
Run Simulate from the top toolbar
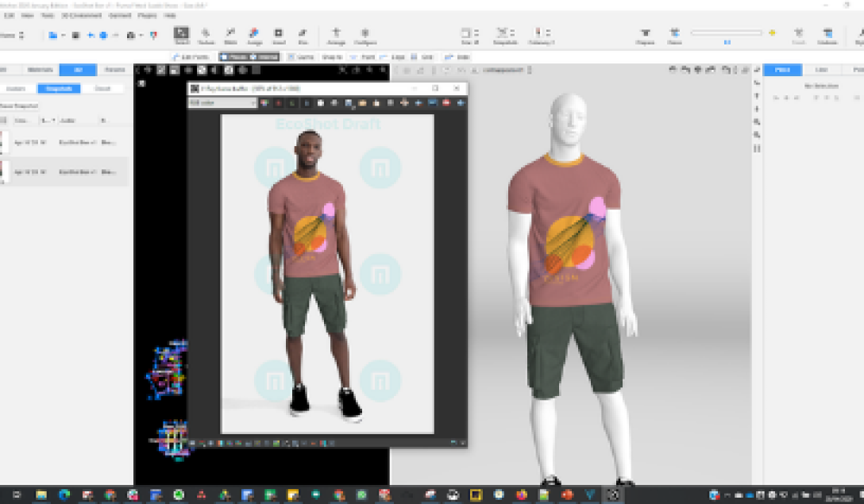click(x=829, y=35)
